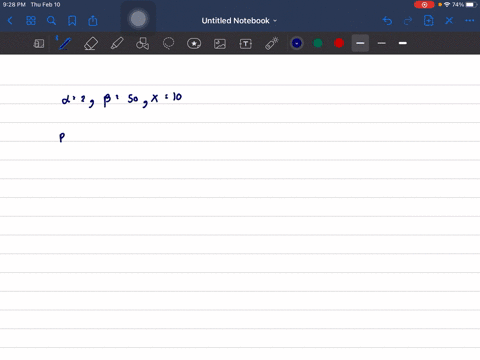Screen dimensions: 480x360
Task: Select the Lasso selection tool
Action: [168, 43]
